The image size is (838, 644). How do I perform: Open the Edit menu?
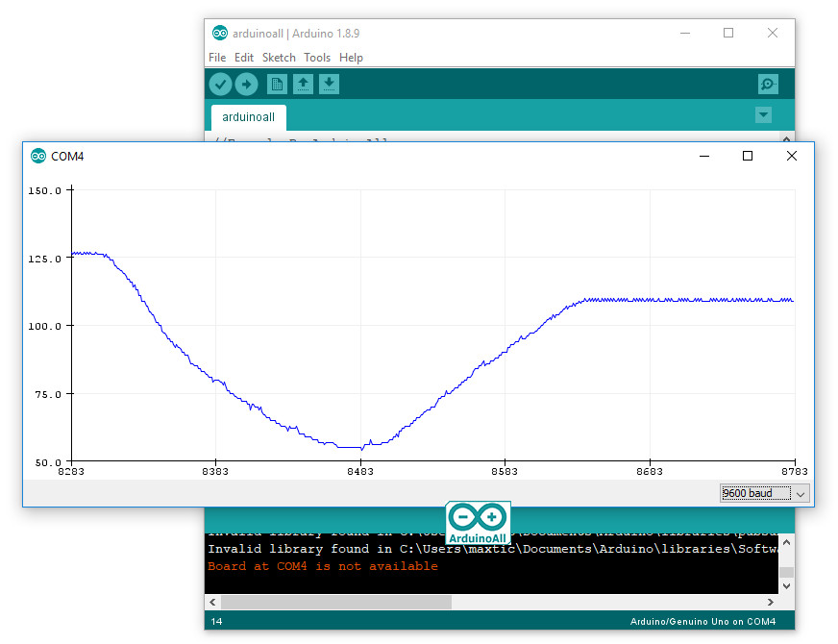[x=244, y=57]
